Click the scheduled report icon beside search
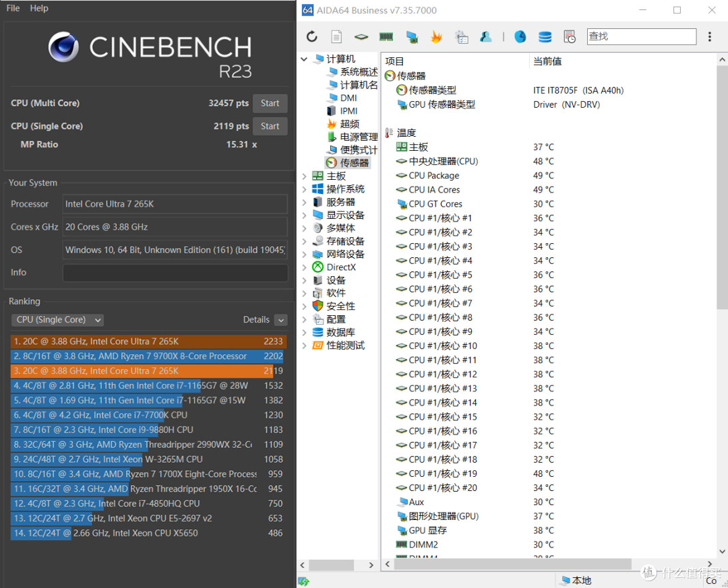 tap(570, 36)
